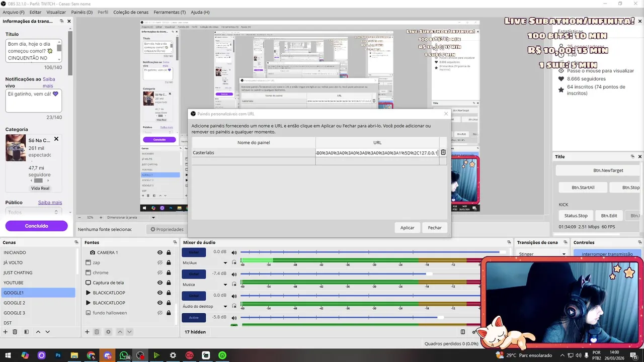Open Windows Start menu

9,355
